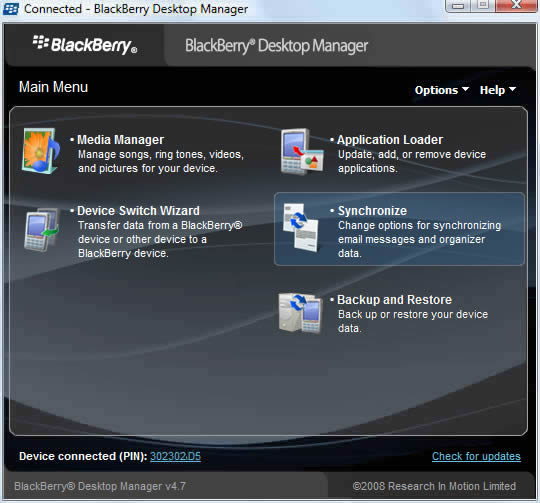The height and width of the screenshot is (503, 540).
Task: Open the Backup and Restore icon
Action: (x=300, y=313)
